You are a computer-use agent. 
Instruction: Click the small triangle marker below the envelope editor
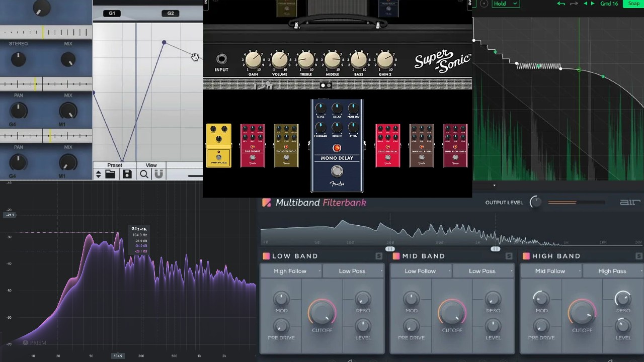click(494, 186)
